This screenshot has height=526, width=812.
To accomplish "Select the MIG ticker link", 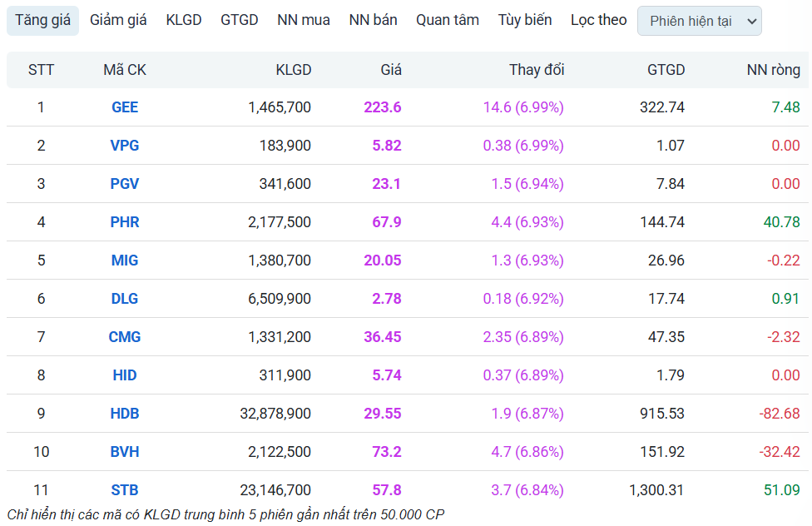I will (125, 261).
